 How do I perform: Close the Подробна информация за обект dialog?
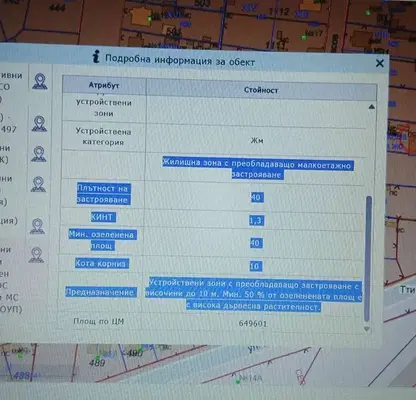tap(380, 63)
